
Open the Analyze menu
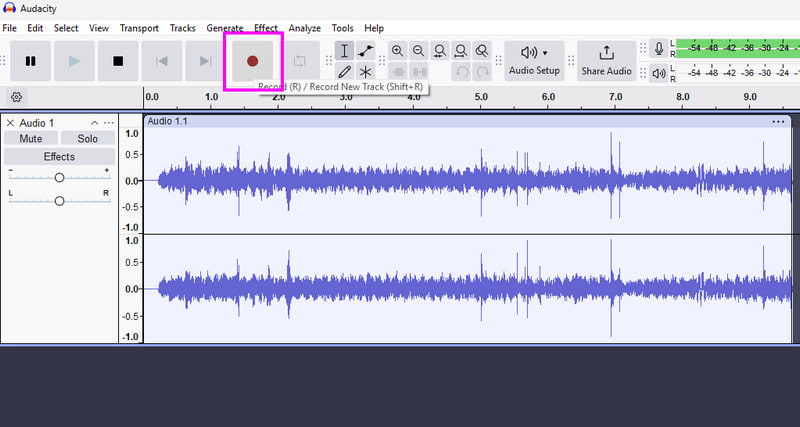305,28
